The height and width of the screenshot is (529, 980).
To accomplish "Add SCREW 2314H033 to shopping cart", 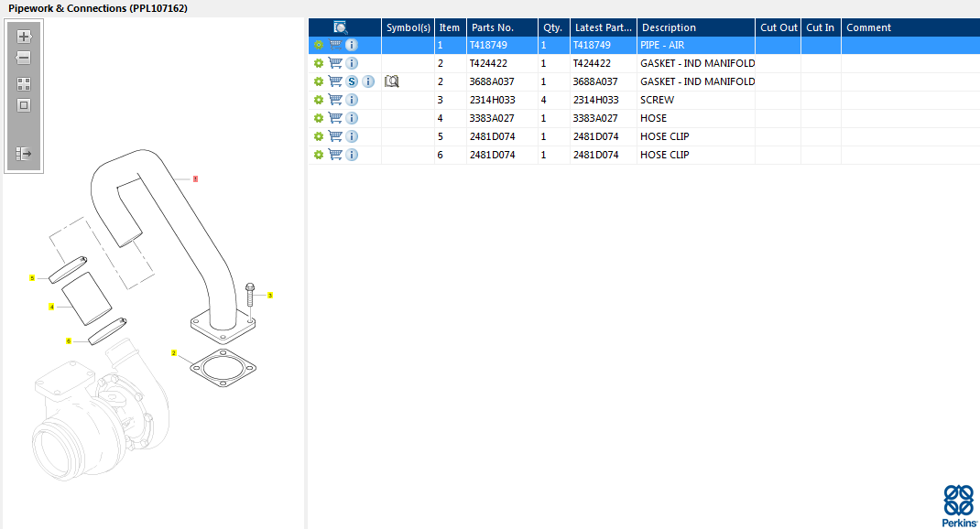I will click(335, 100).
